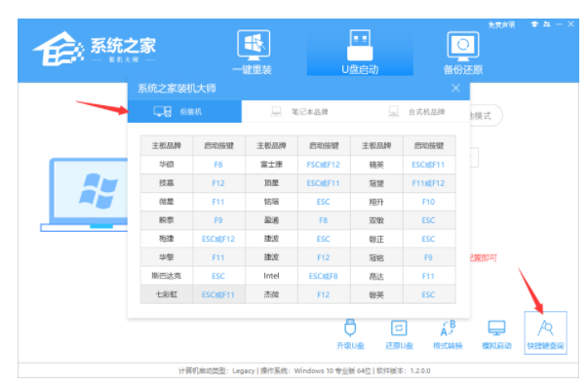Close the 系统之家装机大师 dialog
Image resolution: width=588 pixels, height=386 pixels.
click(455, 88)
